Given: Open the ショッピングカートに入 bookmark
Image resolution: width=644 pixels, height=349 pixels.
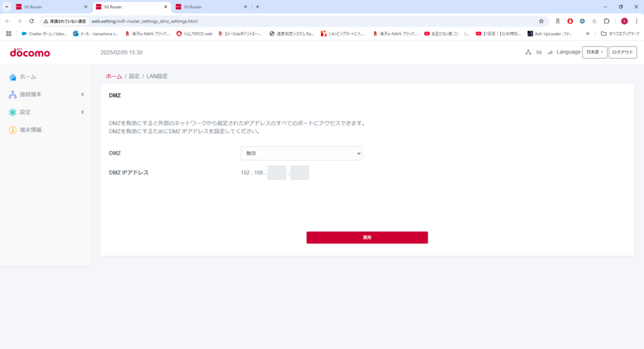Looking at the screenshot, I should pos(343,34).
